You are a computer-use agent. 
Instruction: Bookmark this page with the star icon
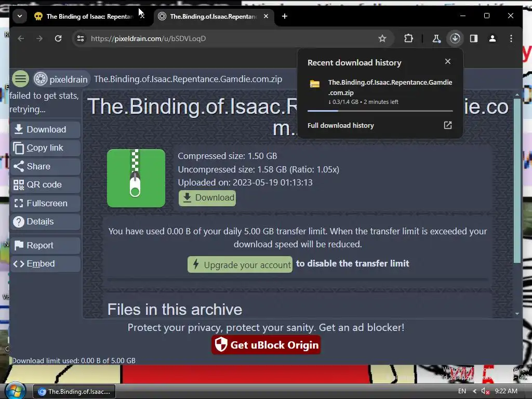point(382,38)
